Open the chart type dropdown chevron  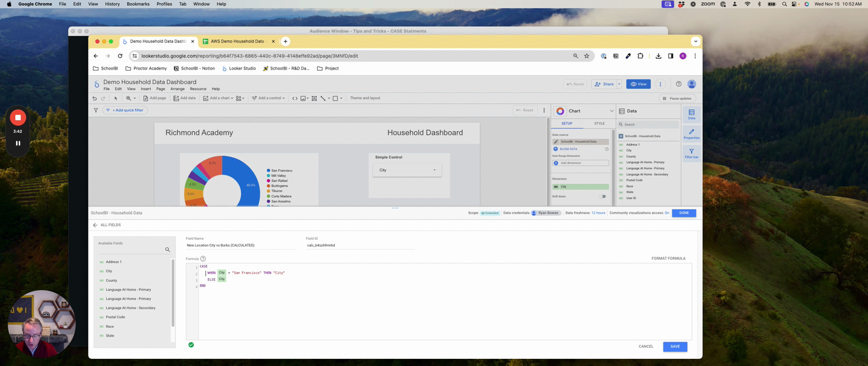pos(611,111)
